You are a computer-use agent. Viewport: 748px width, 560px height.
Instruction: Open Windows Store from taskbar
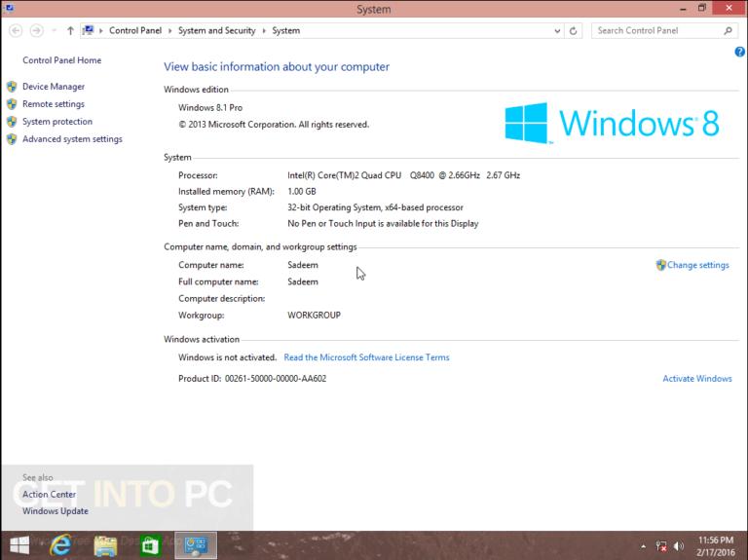[150, 545]
